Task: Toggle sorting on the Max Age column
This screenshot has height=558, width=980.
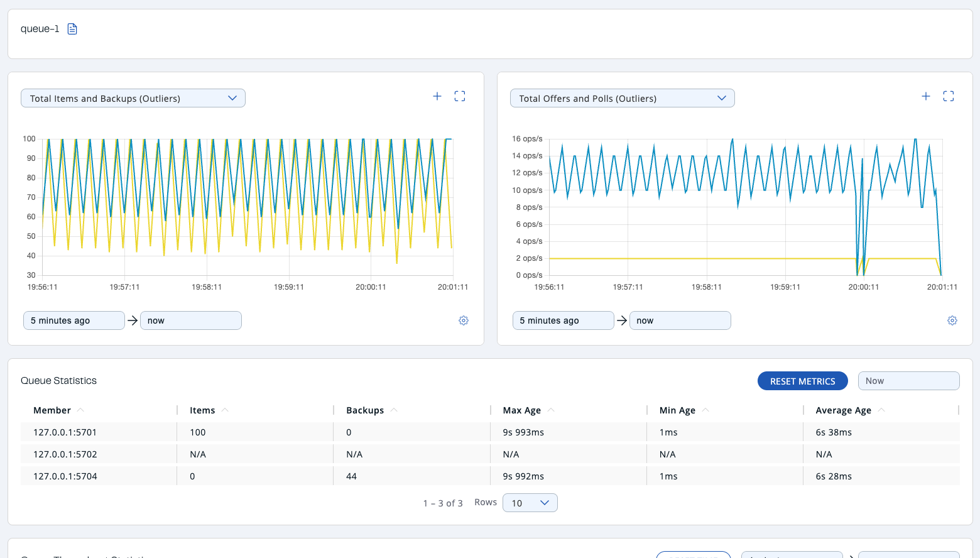Action: (x=550, y=409)
